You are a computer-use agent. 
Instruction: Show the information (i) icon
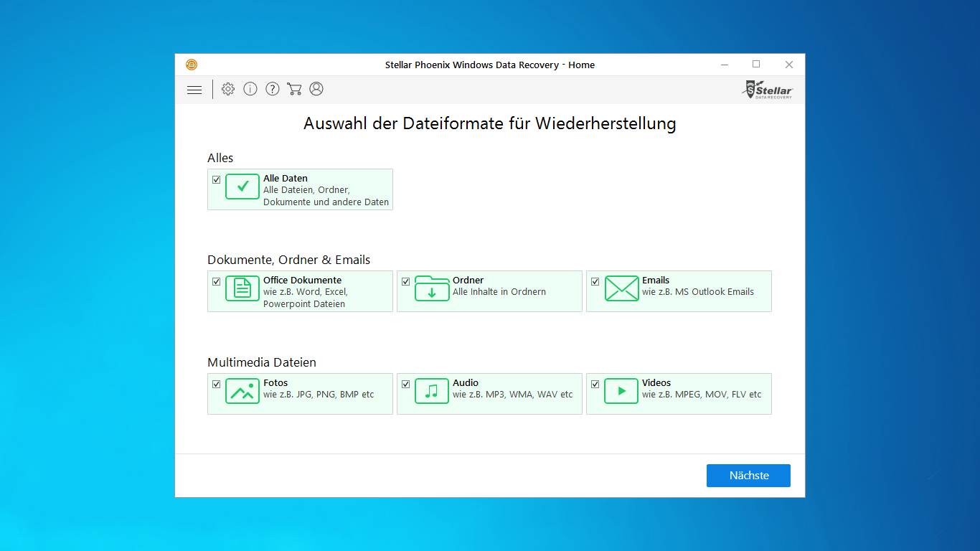250,89
